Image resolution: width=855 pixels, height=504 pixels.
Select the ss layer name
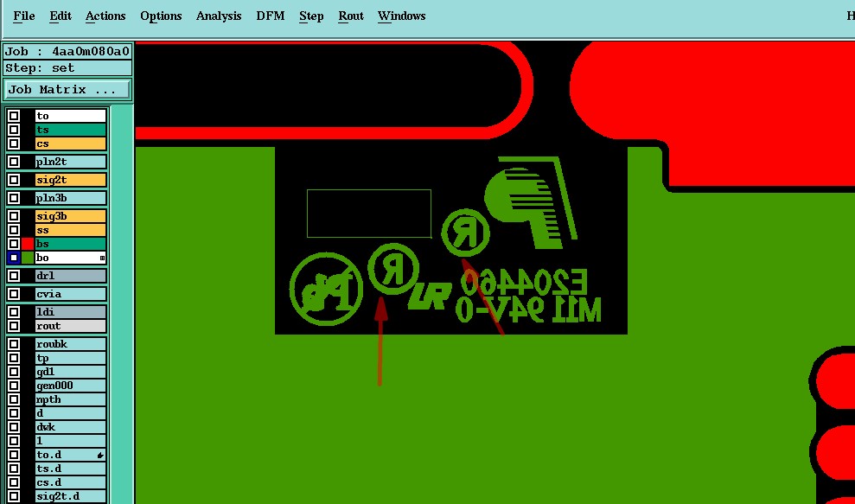point(70,230)
